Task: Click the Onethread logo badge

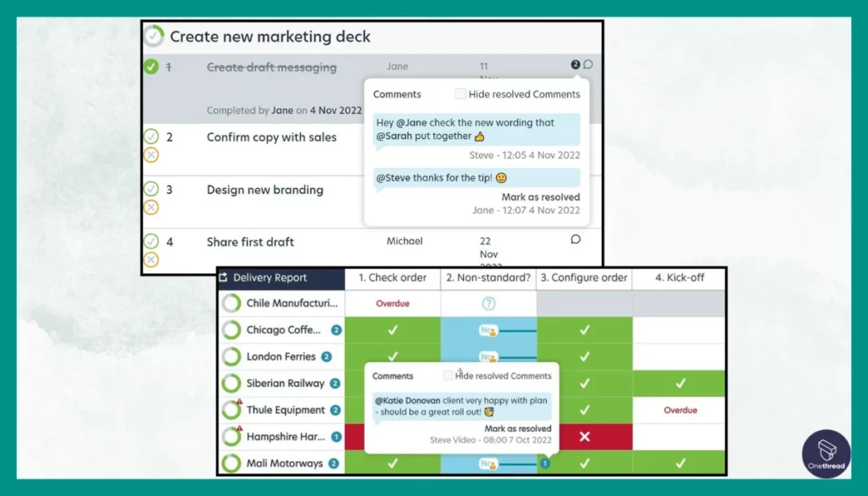Action: [x=826, y=454]
